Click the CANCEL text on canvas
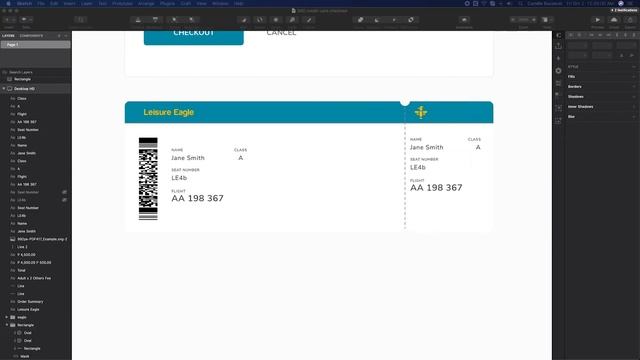 click(x=281, y=33)
